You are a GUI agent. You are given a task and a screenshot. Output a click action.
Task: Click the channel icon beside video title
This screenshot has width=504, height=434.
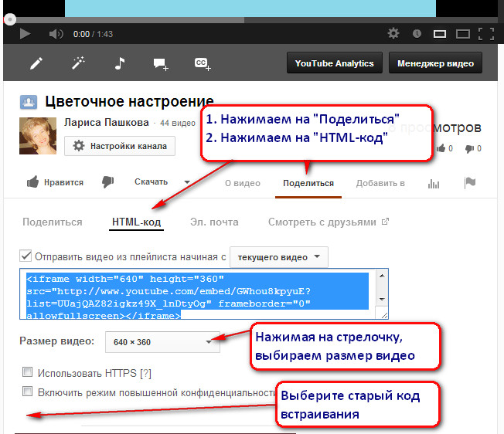click(29, 103)
